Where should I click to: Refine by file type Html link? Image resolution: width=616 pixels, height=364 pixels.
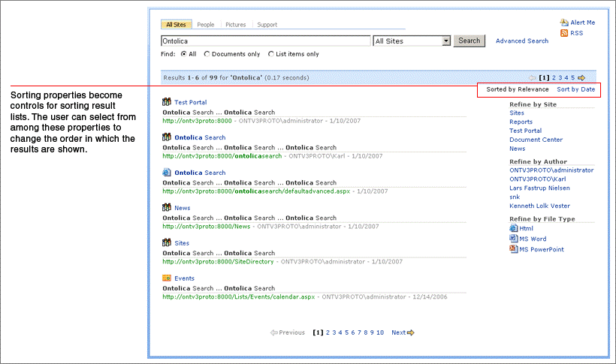(526, 228)
